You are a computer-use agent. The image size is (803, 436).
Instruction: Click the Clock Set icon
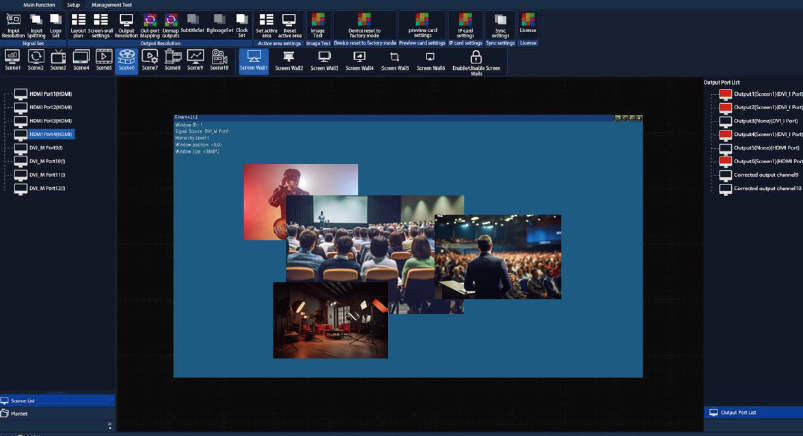tap(241, 23)
